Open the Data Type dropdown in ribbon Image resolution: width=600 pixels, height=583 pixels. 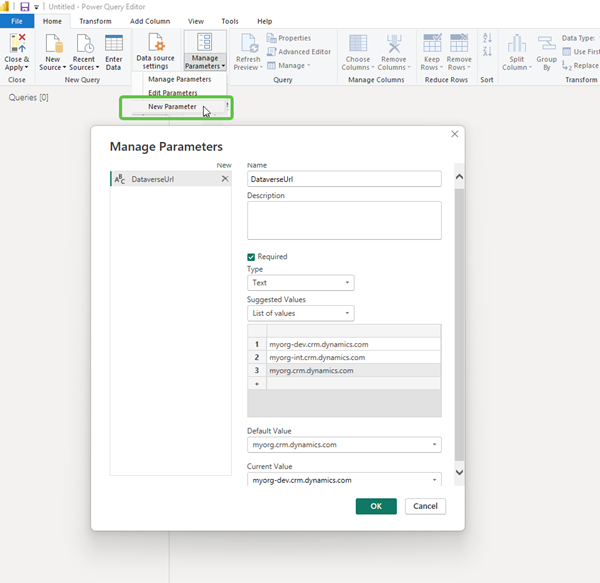click(x=580, y=38)
